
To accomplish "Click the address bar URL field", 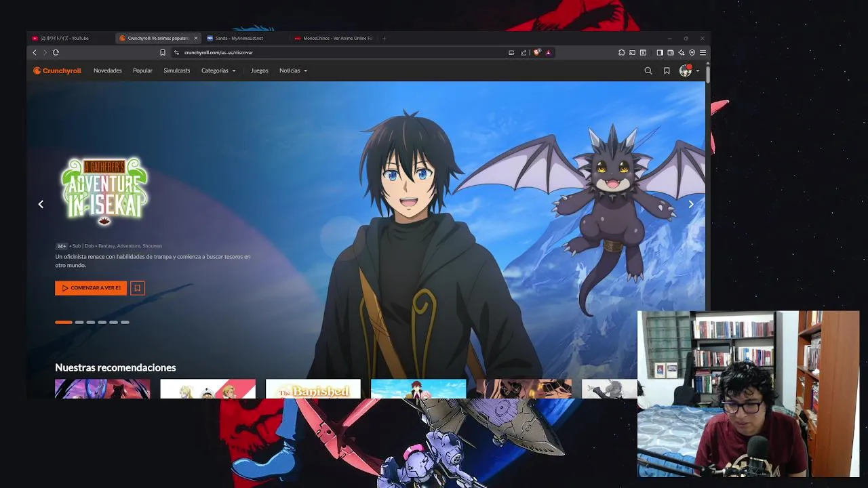I will (339, 52).
